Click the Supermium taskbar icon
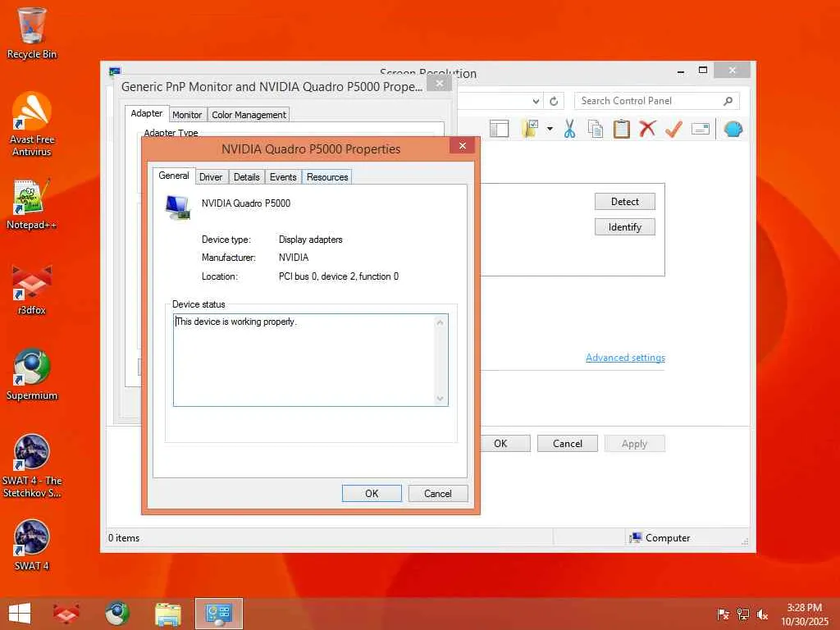 tap(116, 614)
